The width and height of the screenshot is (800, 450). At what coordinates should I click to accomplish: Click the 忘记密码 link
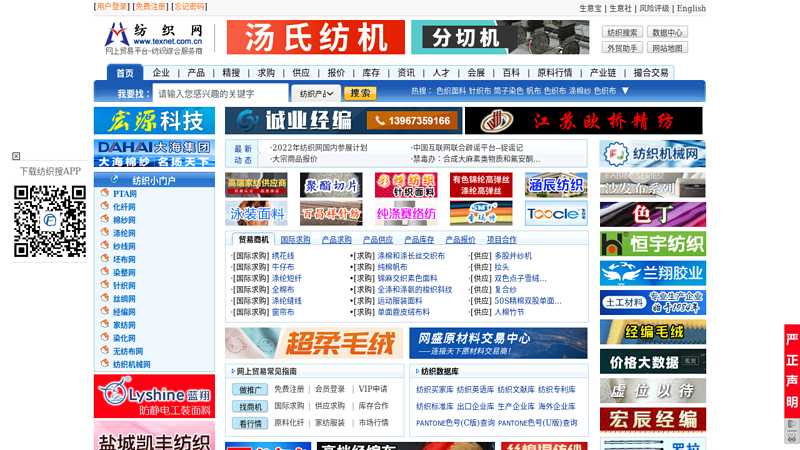coord(189,7)
